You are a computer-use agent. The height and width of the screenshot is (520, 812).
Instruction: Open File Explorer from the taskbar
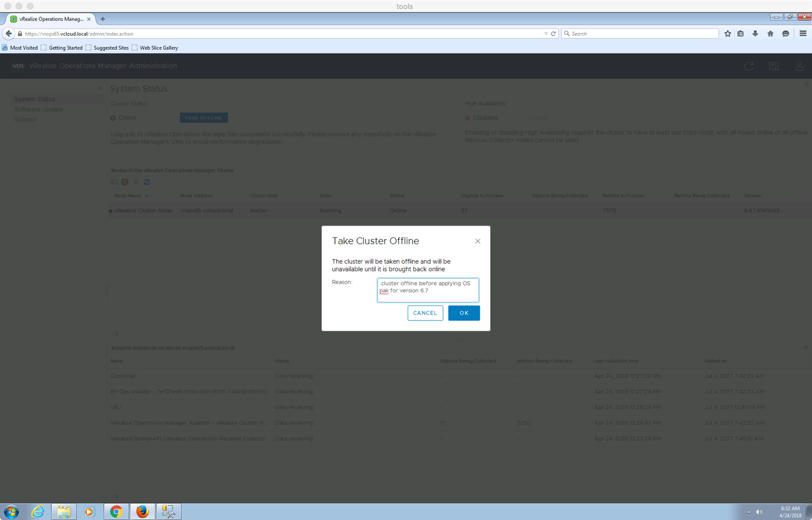pos(64,512)
